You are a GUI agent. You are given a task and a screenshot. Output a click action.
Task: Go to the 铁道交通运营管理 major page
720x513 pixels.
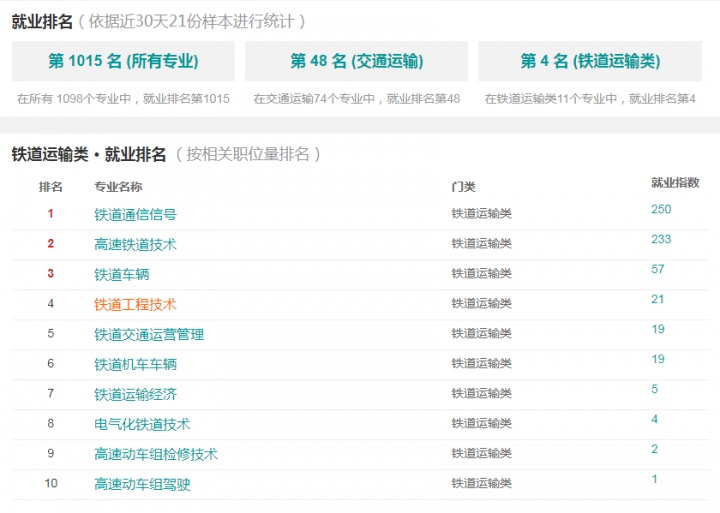point(149,334)
